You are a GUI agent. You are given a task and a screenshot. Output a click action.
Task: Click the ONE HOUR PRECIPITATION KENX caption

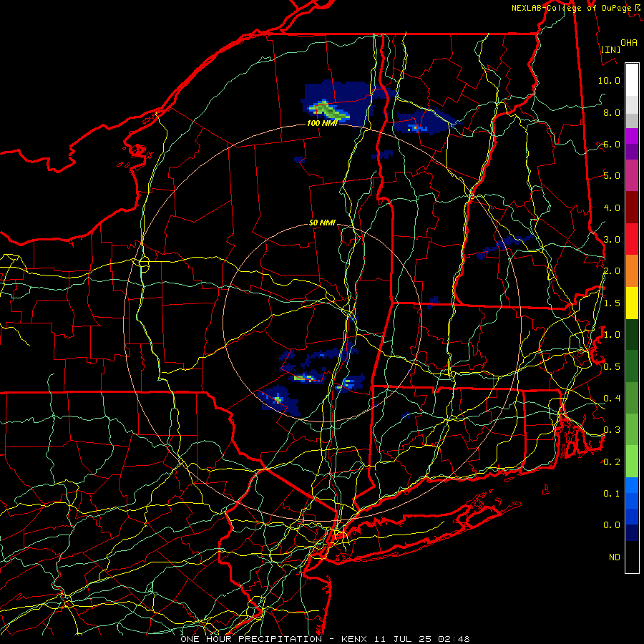(x=325, y=639)
